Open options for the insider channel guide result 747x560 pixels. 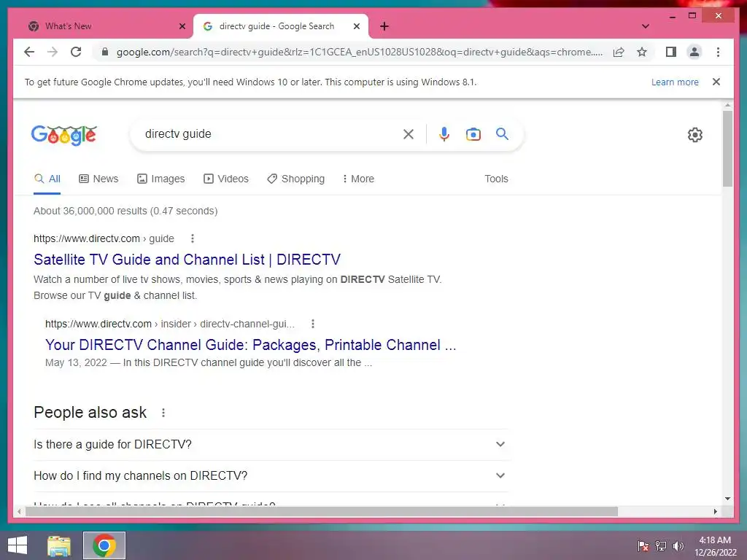tap(313, 324)
